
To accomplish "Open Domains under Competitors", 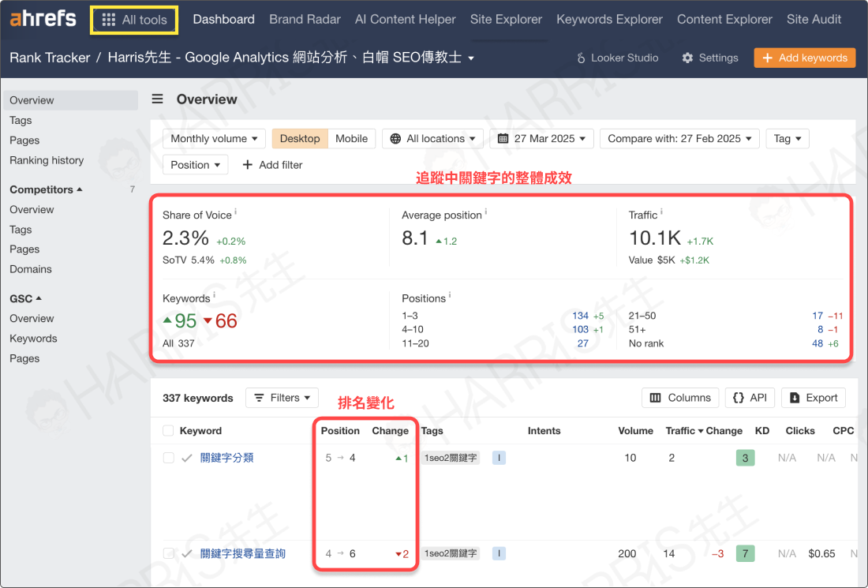I will (31, 269).
